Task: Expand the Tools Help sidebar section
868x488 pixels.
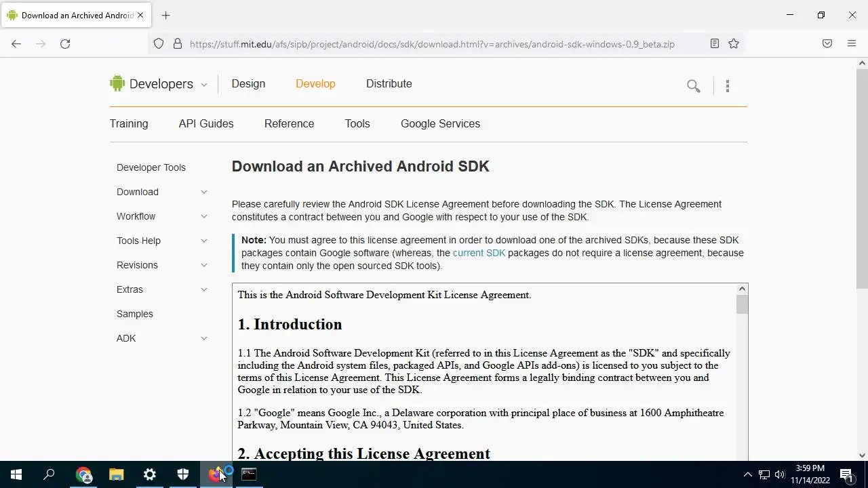Action: [203, 241]
